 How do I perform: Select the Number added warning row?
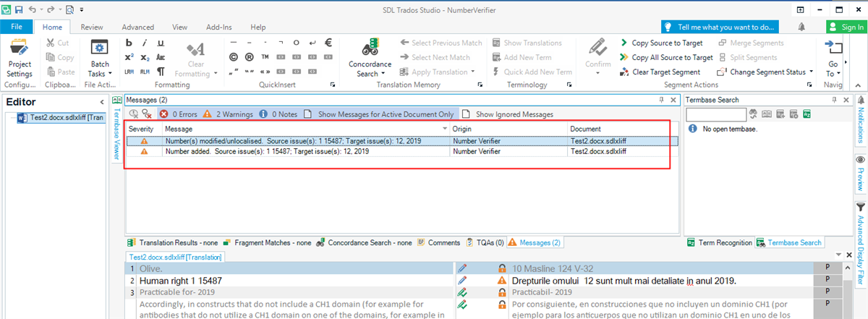(x=402, y=152)
